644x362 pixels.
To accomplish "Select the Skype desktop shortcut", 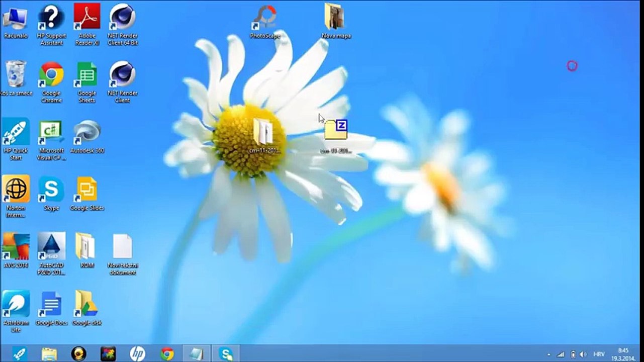I will [x=52, y=194].
